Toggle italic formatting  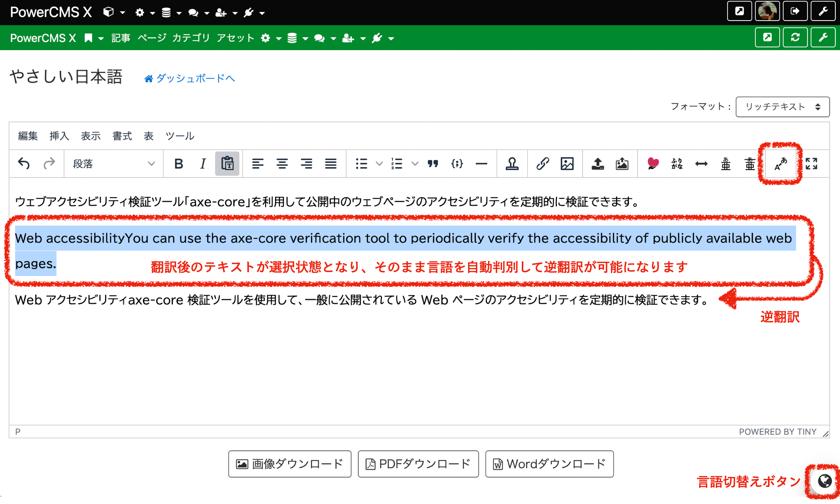tap(203, 163)
